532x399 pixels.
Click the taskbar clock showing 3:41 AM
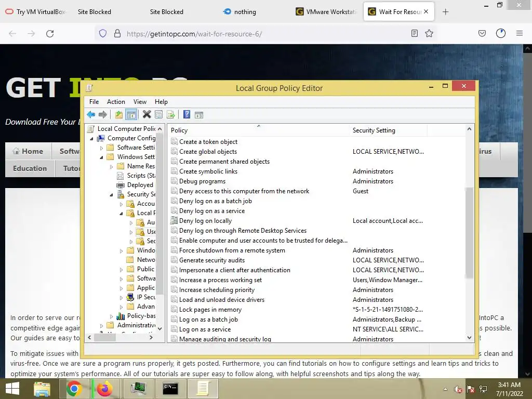(x=509, y=385)
